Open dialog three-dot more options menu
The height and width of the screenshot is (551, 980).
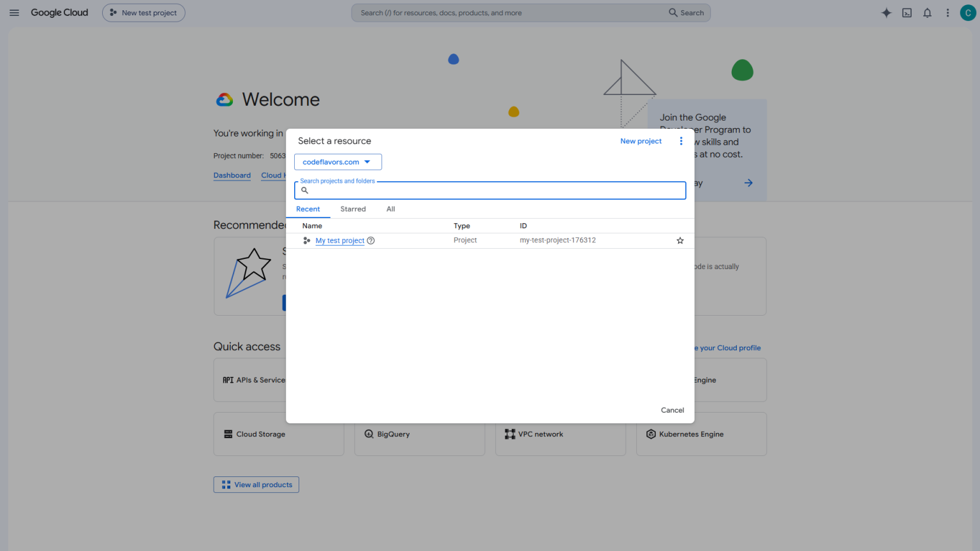point(681,141)
